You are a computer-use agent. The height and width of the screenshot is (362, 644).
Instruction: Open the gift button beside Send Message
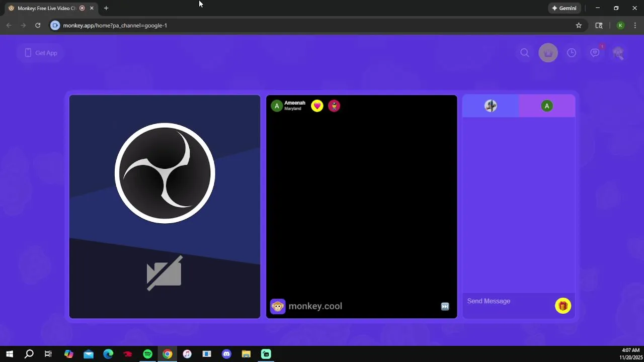tap(563, 306)
